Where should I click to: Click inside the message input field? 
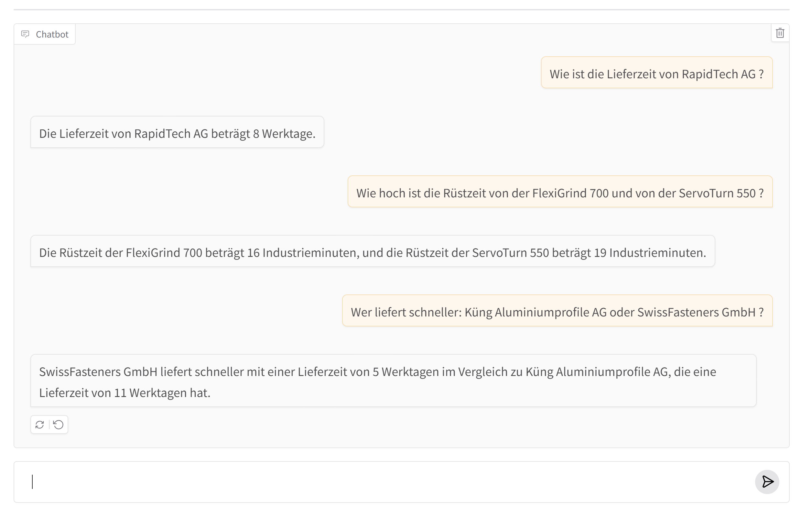(369, 482)
